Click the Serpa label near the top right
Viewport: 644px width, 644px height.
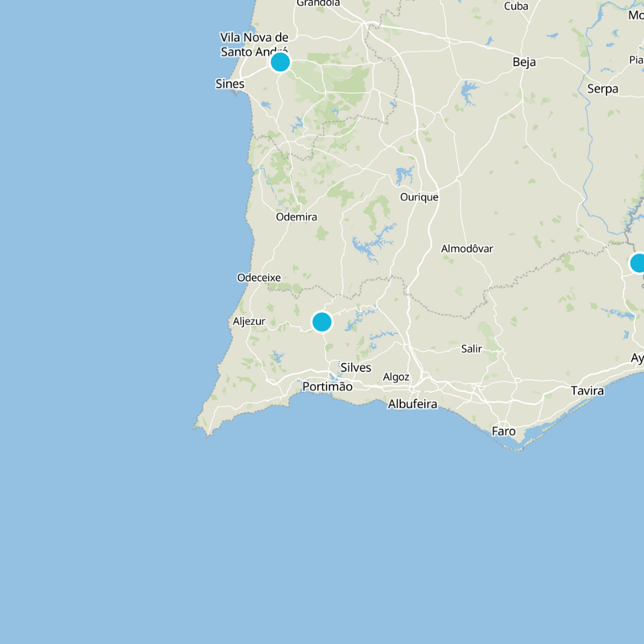[602, 89]
